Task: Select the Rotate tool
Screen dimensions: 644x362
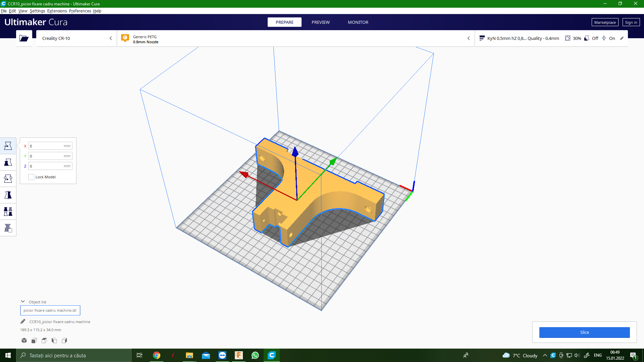Action: (x=8, y=179)
